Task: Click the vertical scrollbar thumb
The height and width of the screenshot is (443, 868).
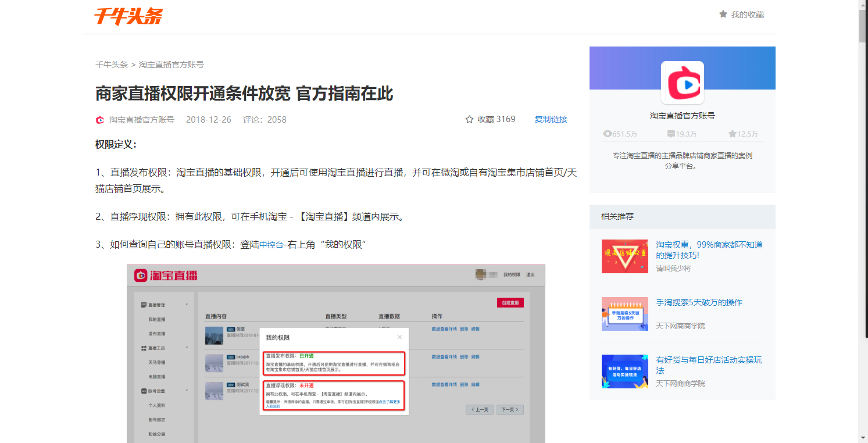Action: pos(863,26)
